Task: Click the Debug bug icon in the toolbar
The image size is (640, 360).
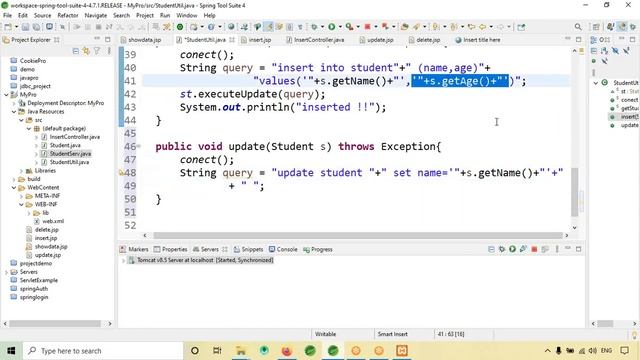Action: coord(314,27)
